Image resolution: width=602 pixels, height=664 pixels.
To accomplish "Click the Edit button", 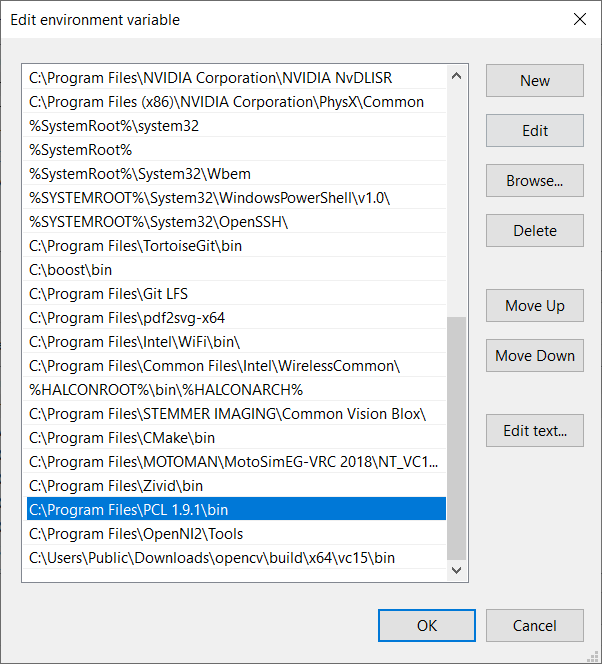I will coord(535,130).
